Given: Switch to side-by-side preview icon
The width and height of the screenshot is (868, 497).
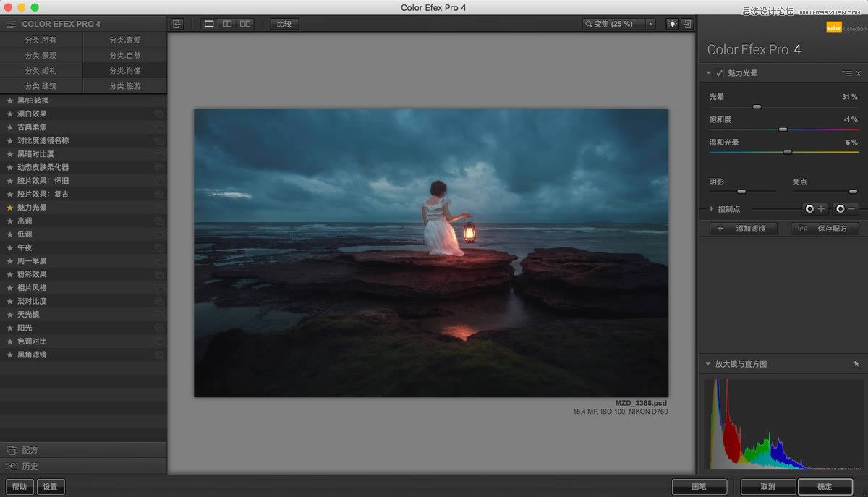Looking at the screenshot, I should click(246, 24).
